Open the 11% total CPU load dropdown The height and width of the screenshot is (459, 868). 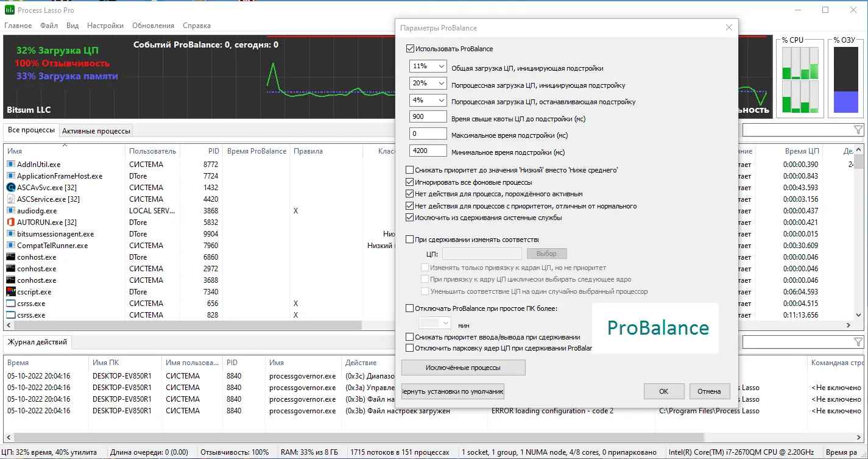click(429, 66)
